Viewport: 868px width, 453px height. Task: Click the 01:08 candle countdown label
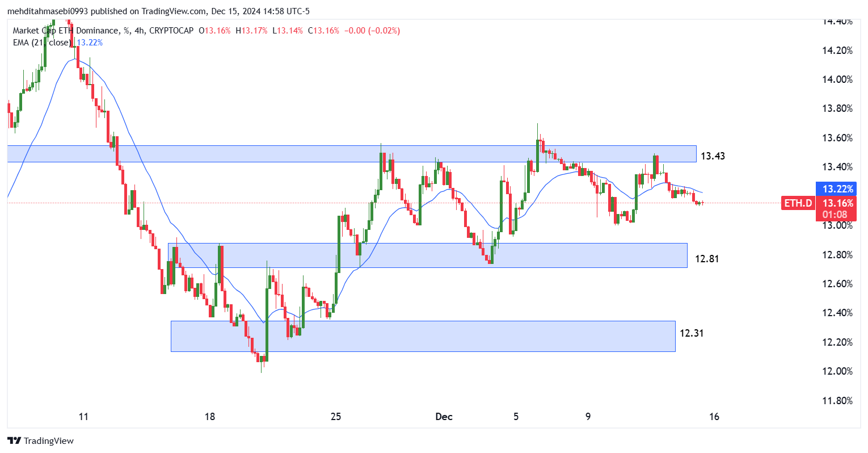835,215
